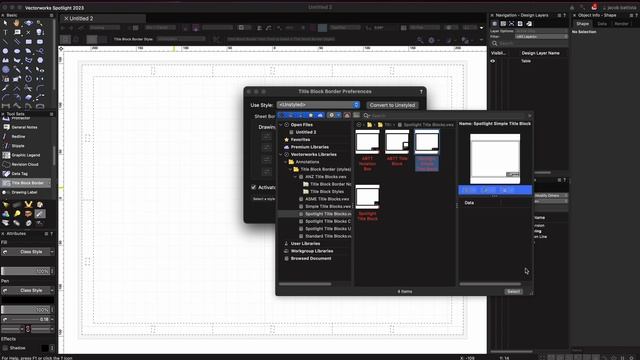Viewport: 640px width, 360px height.
Task: Select the Rectangle tool in Basic palette
Action: [x=29, y=42]
